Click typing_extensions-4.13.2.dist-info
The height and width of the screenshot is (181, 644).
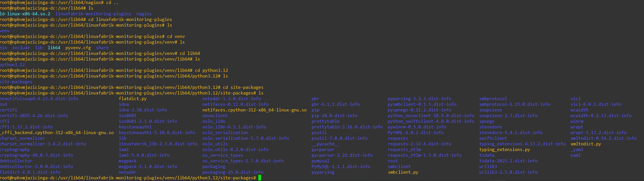click(522, 144)
